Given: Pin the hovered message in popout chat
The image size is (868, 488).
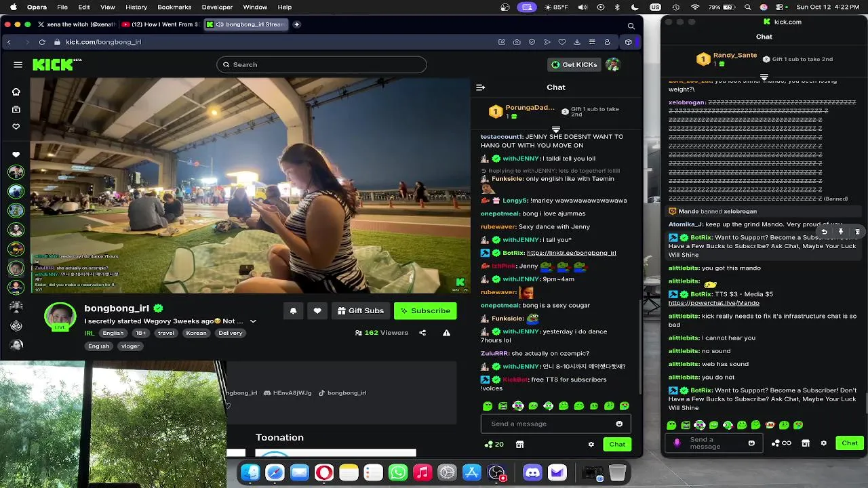Looking at the screenshot, I should pyautogui.click(x=840, y=232).
